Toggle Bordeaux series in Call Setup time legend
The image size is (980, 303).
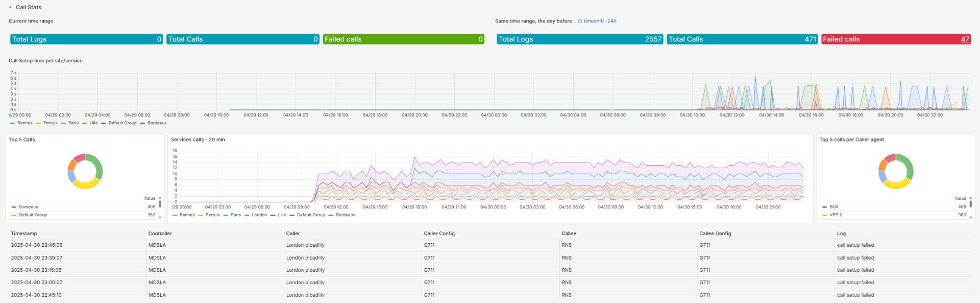(x=157, y=123)
